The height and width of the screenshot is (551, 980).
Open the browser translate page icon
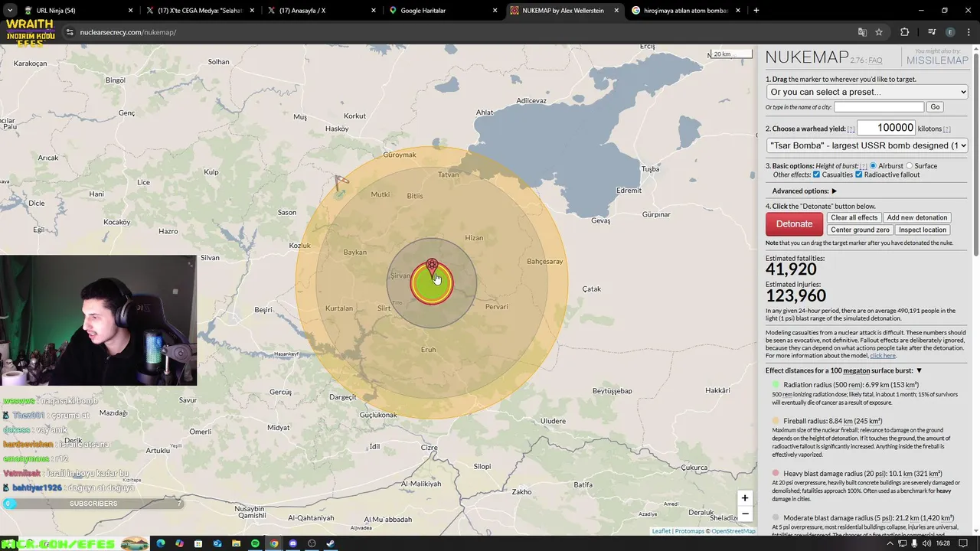click(x=862, y=32)
